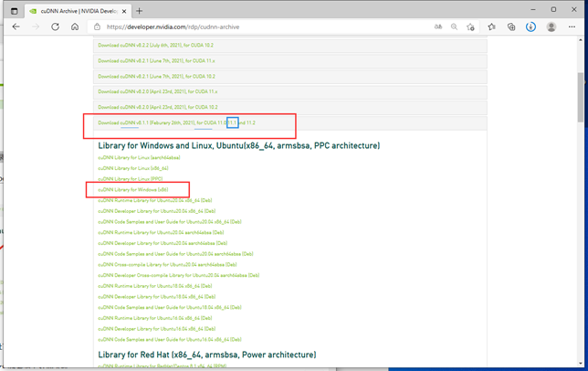Open Code Samples and User Guide Ubuntu18.04 x86_64
Viewport: 588px width, 371px height.
pyautogui.click(x=170, y=307)
